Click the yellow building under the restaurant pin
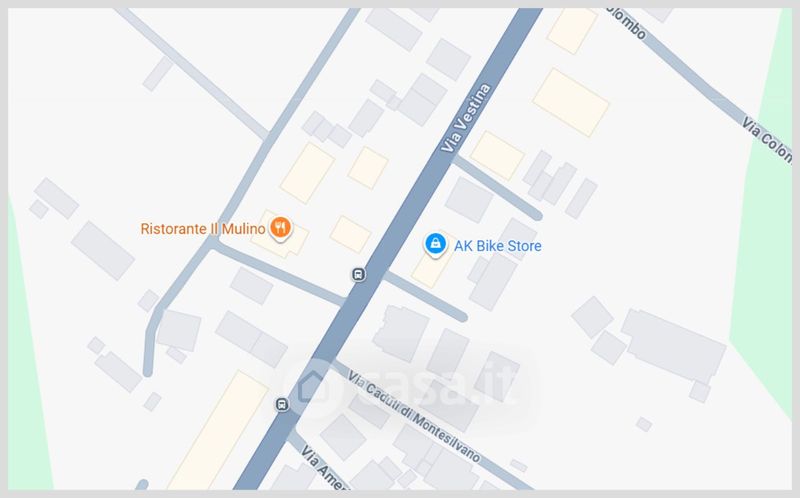The height and width of the screenshot is (498, 800). click(x=280, y=236)
